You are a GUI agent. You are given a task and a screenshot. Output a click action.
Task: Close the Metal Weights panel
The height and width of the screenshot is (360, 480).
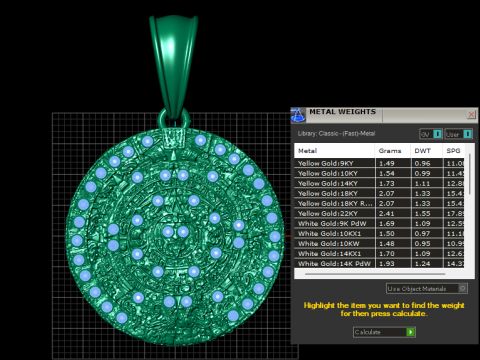coord(471,115)
